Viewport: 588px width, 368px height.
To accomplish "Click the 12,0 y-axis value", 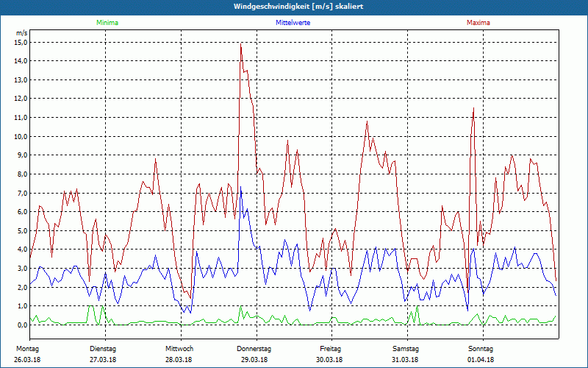I will point(21,99).
